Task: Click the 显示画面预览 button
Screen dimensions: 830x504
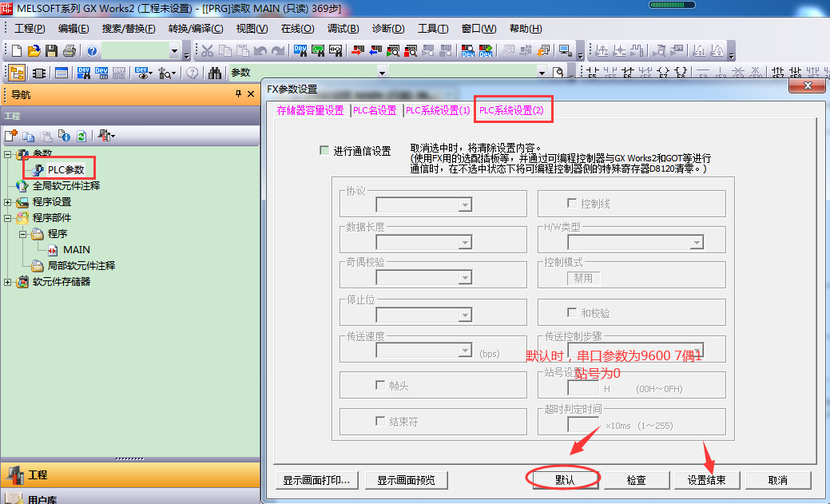Action: [x=406, y=480]
